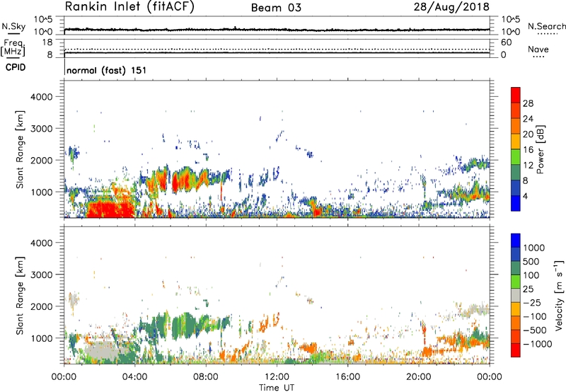Click the 'N.Sky' legend label

pyautogui.click(x=13, y=26)
